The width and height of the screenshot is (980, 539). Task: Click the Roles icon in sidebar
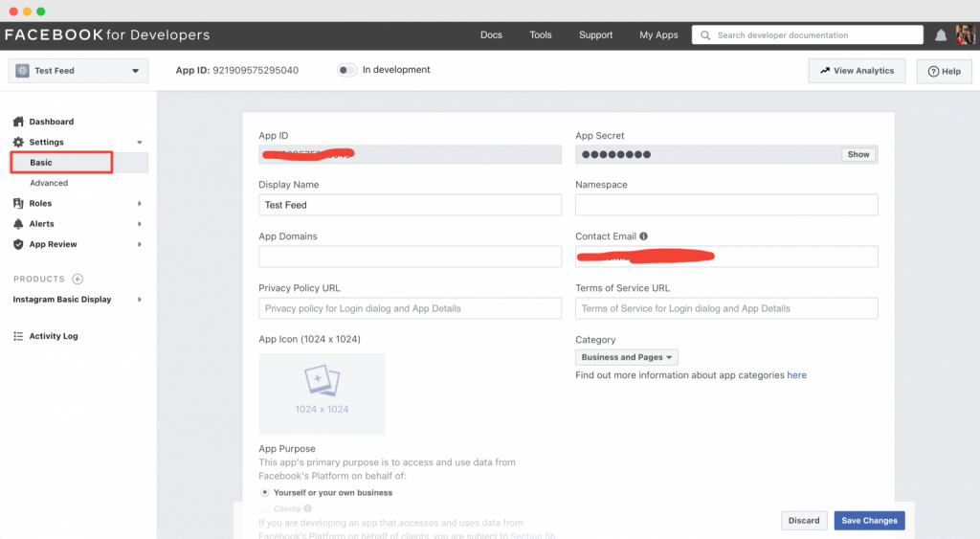pos(18,203)
